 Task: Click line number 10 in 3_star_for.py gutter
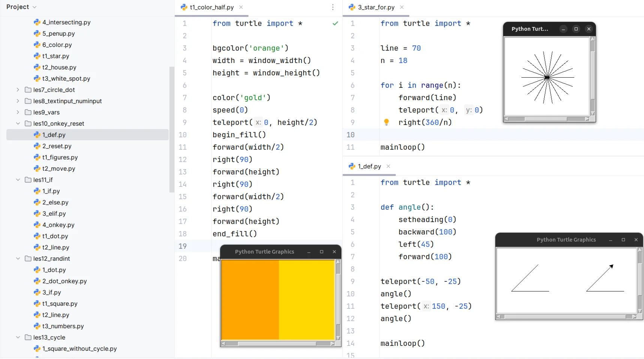coord(350,135)
